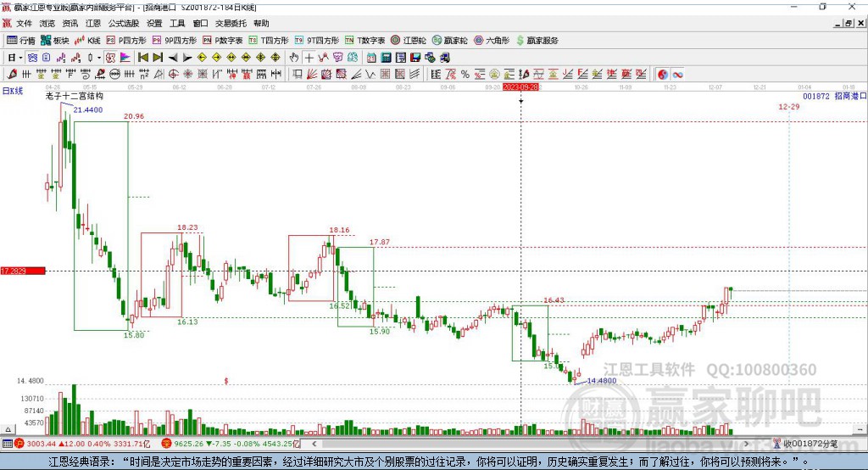Open the 9P四方形 tool
This screenshot has width=868, height=470.
[175, 41]
